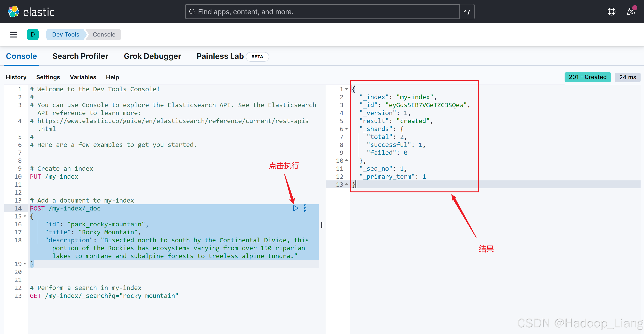Click the magnifier icon in the search field

click(x=192, y=12)
